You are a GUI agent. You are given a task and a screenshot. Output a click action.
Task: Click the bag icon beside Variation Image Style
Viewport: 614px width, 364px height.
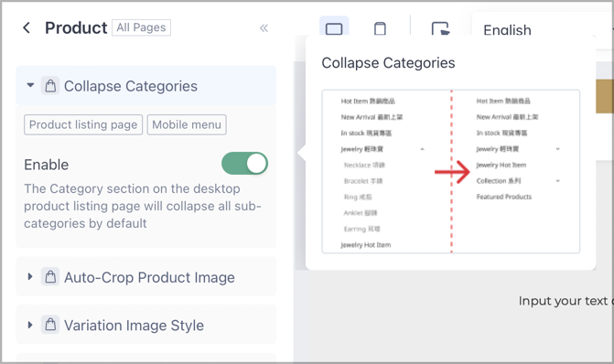(x=50, y=325)
